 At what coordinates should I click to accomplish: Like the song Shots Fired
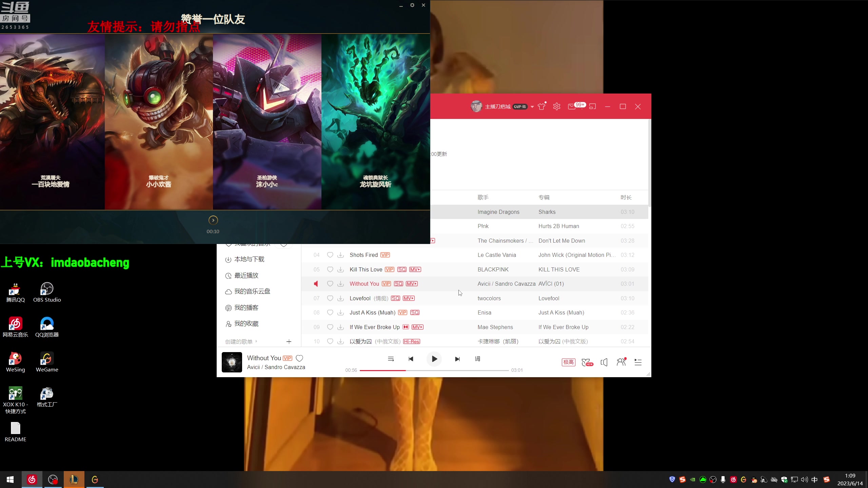[330, 255]
